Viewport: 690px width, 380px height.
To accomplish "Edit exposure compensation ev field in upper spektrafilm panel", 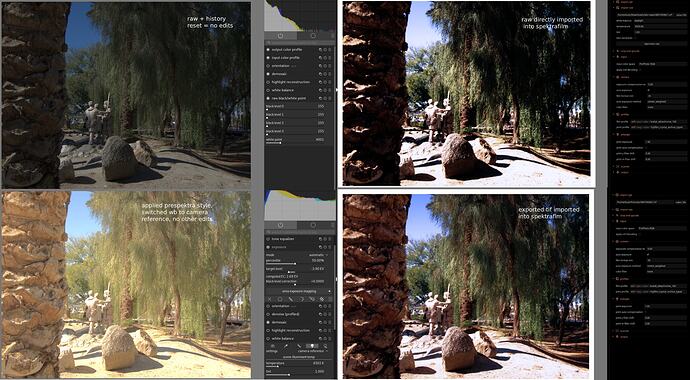I will point(667,84).
